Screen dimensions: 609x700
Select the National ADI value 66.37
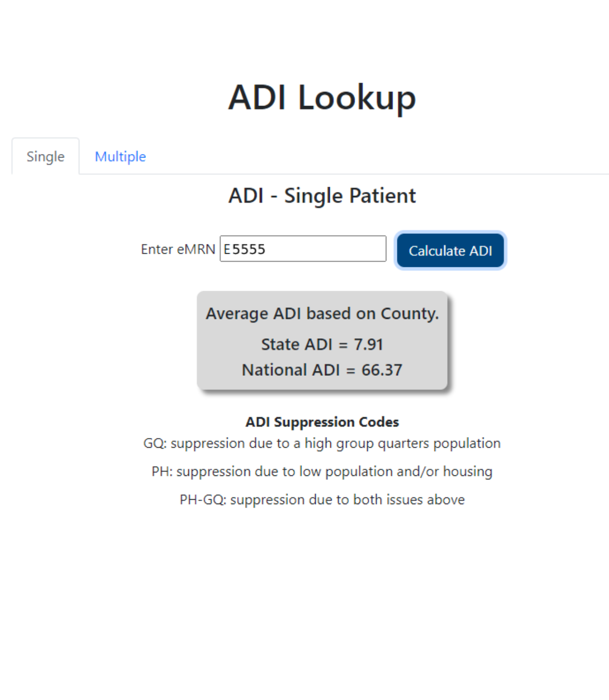point(382,370)
